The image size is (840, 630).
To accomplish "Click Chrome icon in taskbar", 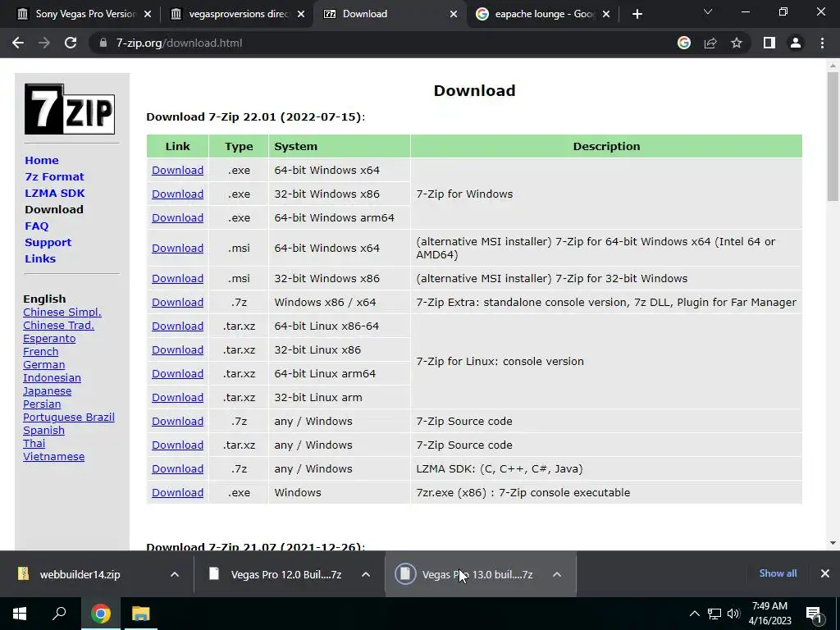I will (100, 614).
